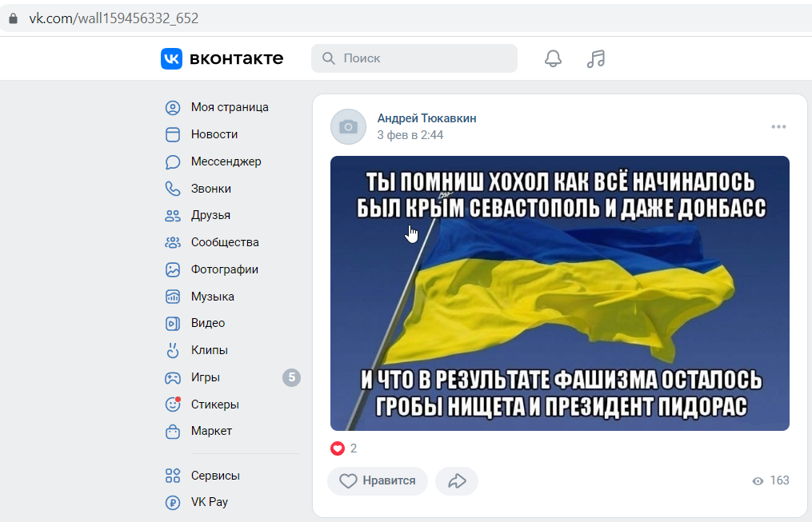Go to Новости in sidebar
Screen dimensions: 812x522
coord(230,134)
